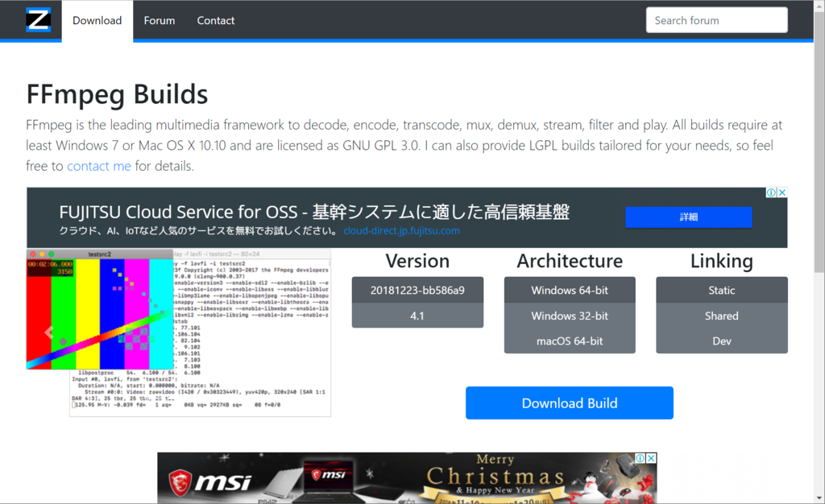Go to previous carousel slide arrow
This screenshot has width=825, height=504.
coord(49,333)
